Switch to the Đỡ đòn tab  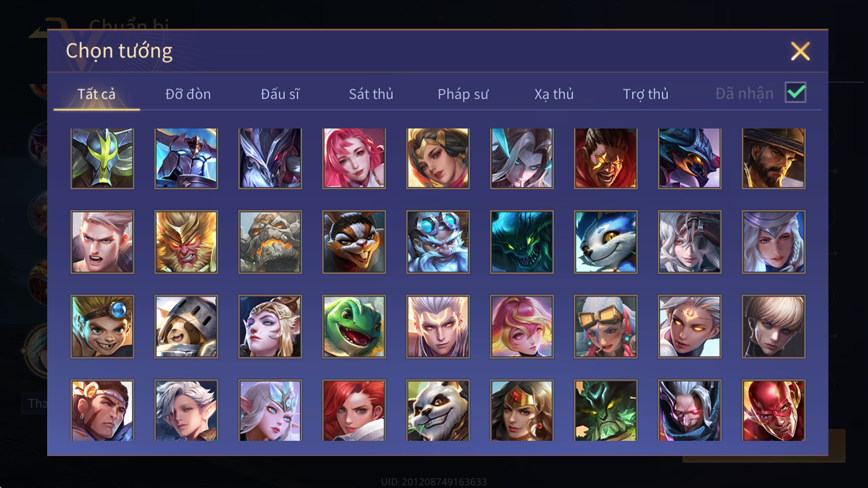(x=188, y=94)
